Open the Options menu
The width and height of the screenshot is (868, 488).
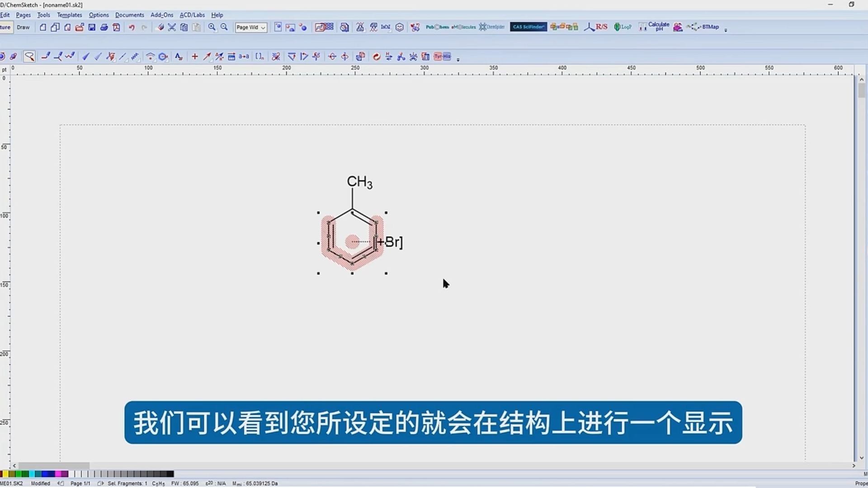pos(99,15)
